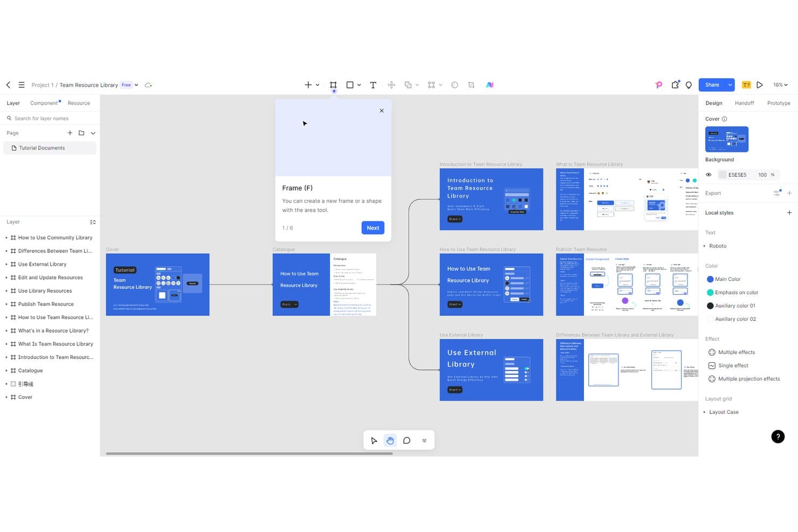Viewport: 798px width, 532px height.
Task: Click the Play presentation icon
Action: point(760,85)
